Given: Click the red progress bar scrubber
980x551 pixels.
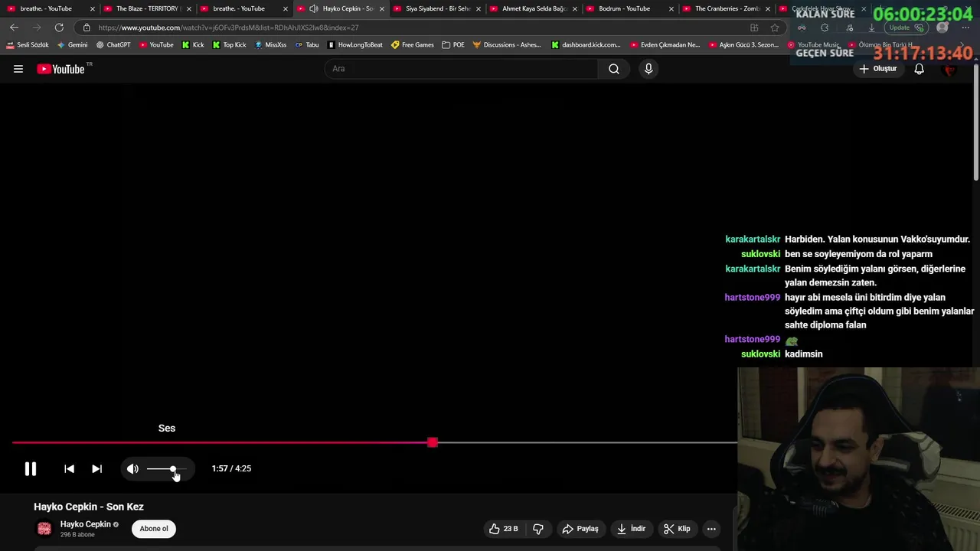Looking at the screenshot, I should [433, 442].
